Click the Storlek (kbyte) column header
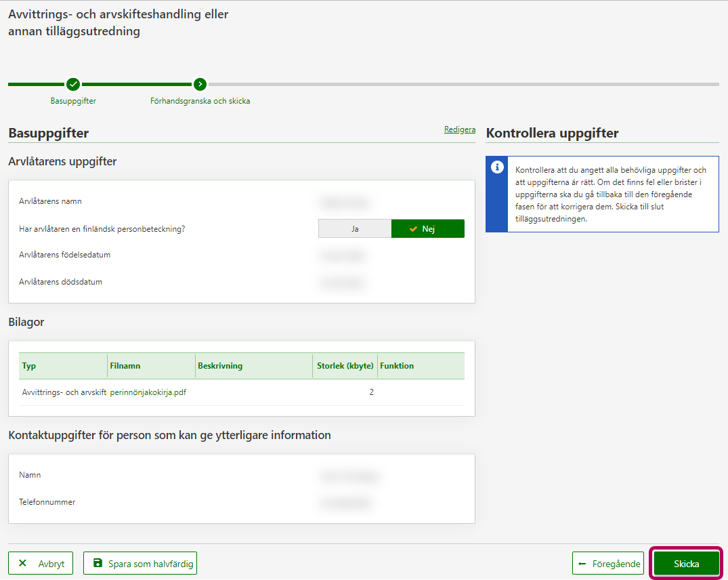This screenshot has width=728, height=580. [345, 366]
